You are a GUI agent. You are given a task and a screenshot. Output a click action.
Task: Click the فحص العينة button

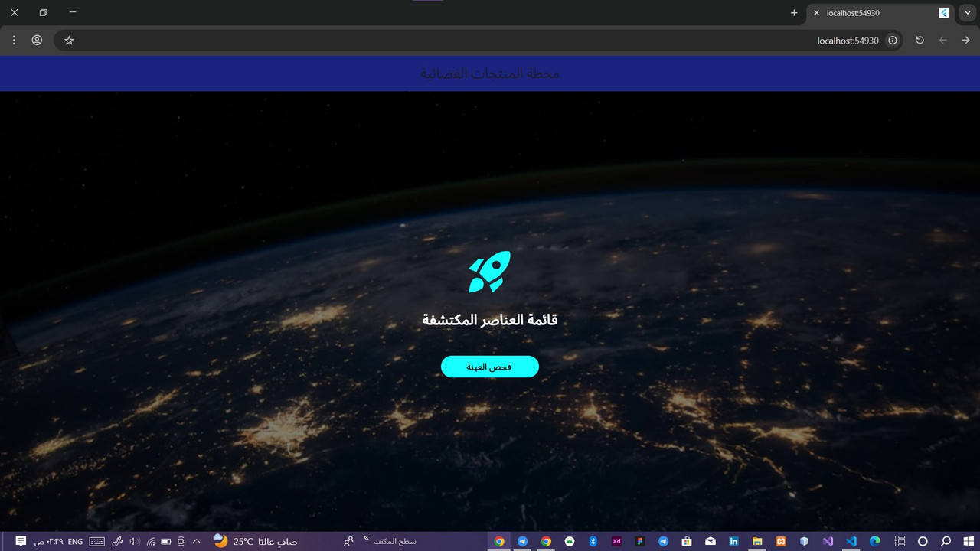[490, 367]
